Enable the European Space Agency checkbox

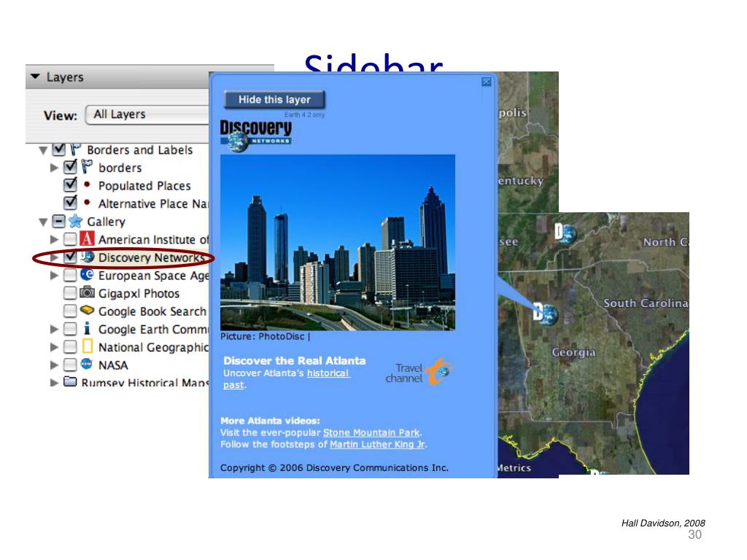(x=70, y=275)
